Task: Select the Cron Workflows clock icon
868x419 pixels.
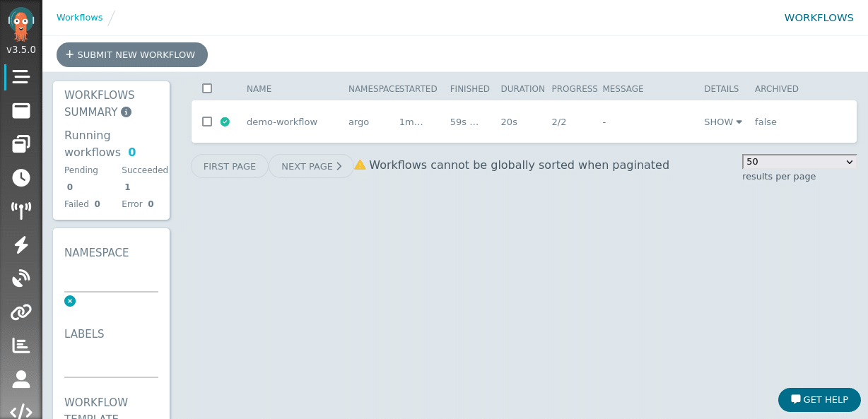Action: click(21, 179)
